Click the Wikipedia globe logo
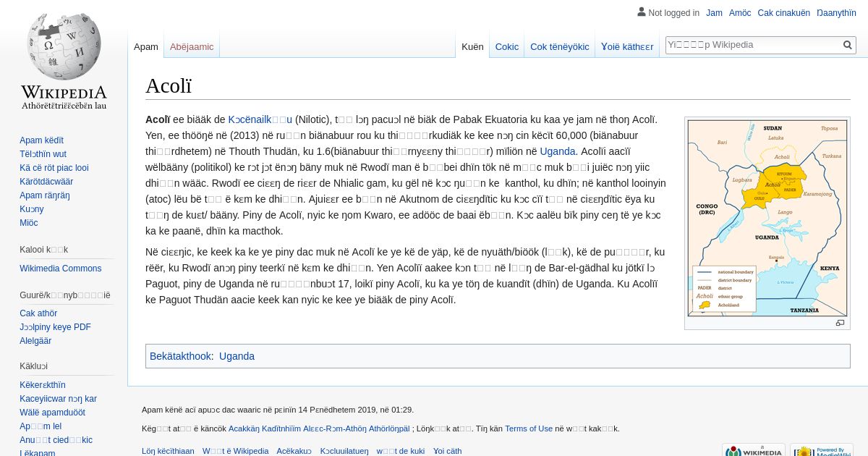This screenshot has width=868, height=456. [x=64, y=59]
